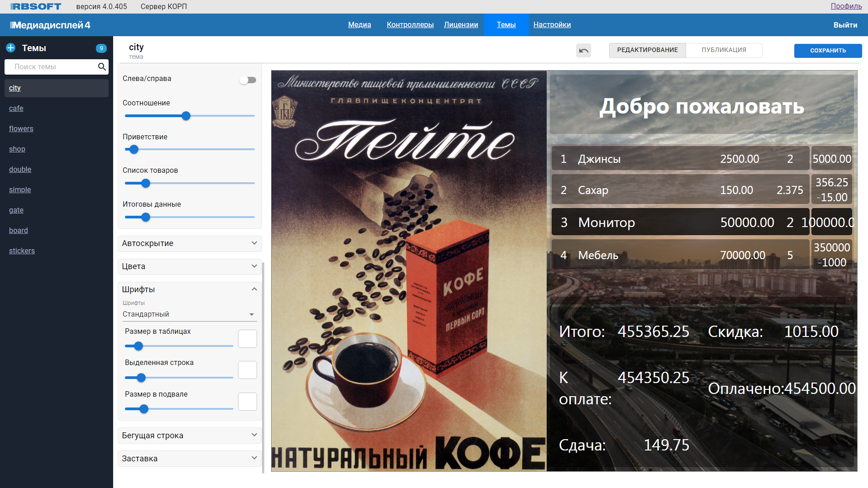Viewport: 868px width, 488px height.
Task: Click the Соотношение slider handle
Action: (x=186, y=116)
